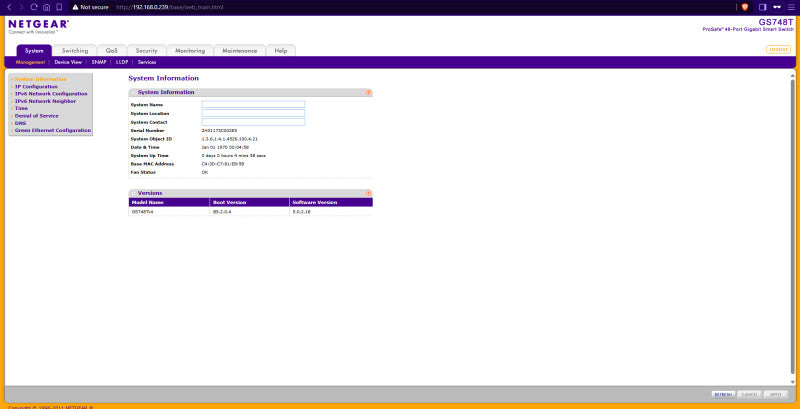Open help icon for Versions section

[368, 193]
